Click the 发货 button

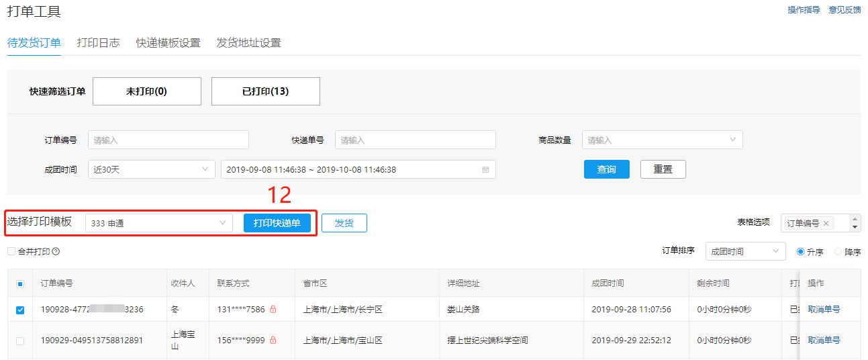(344, 223)
